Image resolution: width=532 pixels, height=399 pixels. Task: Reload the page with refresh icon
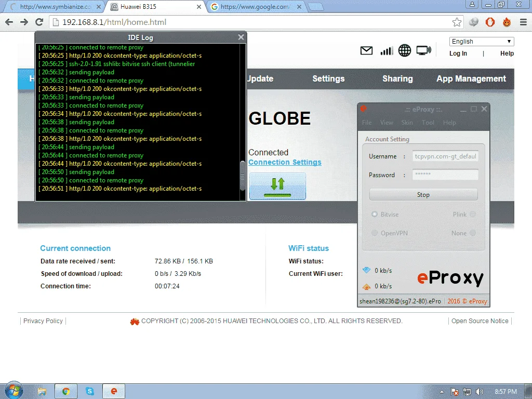39,22
